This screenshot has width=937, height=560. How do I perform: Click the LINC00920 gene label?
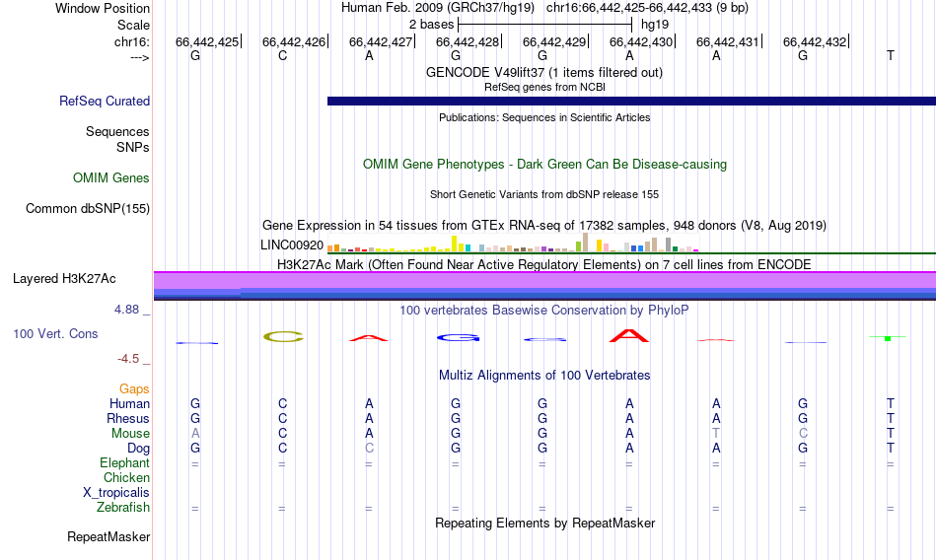pyautogui.click(x=292, y=245)
